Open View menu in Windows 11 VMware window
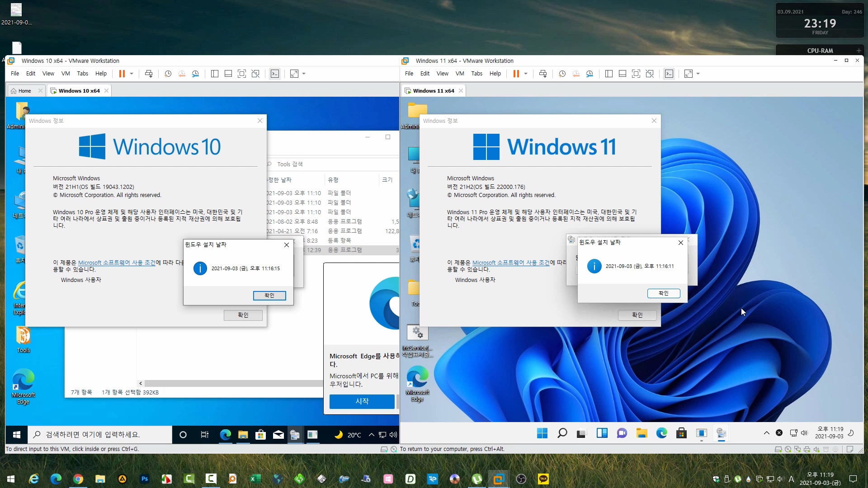The width and height of the screenshot is (868, 488). pyautogui.click(x=443, y=74)
